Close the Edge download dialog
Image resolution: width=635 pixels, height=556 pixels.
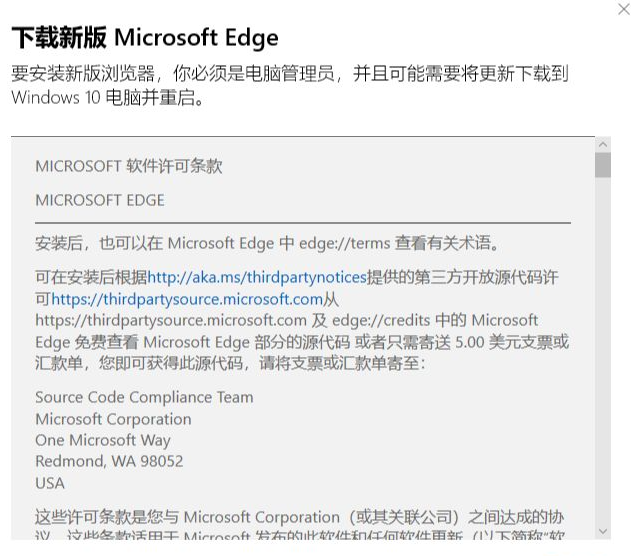point(625,9)
